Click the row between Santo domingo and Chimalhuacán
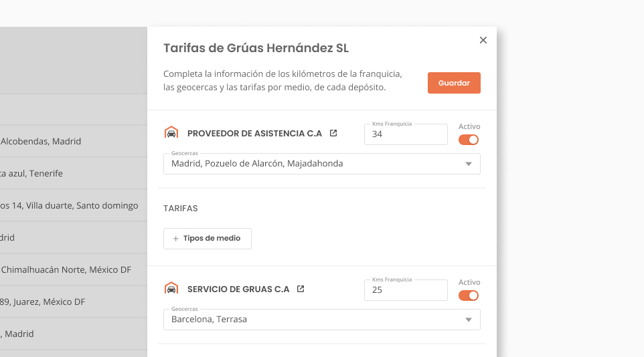This screenshot has height=357, width=644. [x=74, y=237]
